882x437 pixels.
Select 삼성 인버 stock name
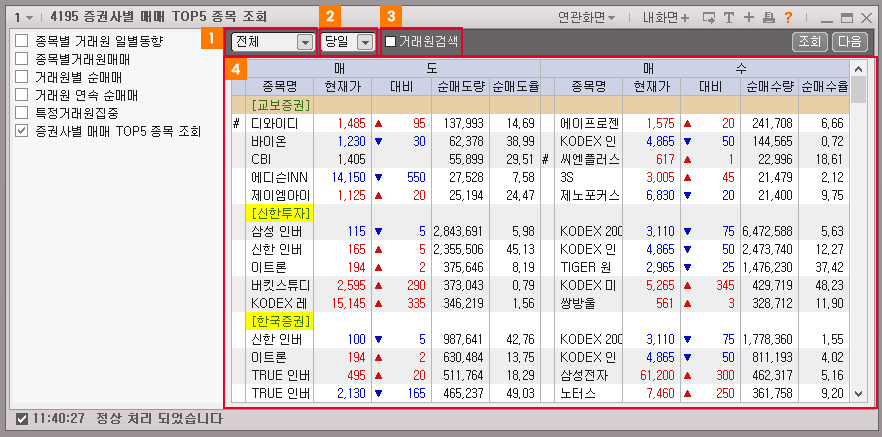tap(277, 231)
